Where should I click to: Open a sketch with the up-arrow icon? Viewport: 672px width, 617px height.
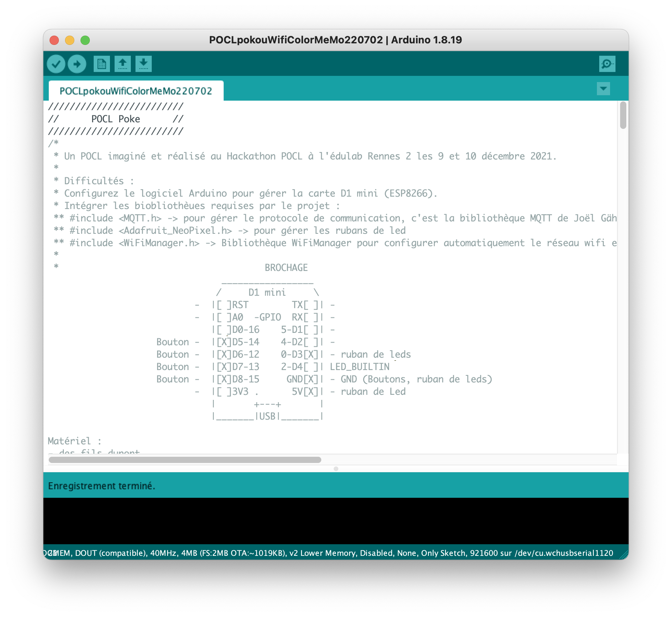point(123,64)
